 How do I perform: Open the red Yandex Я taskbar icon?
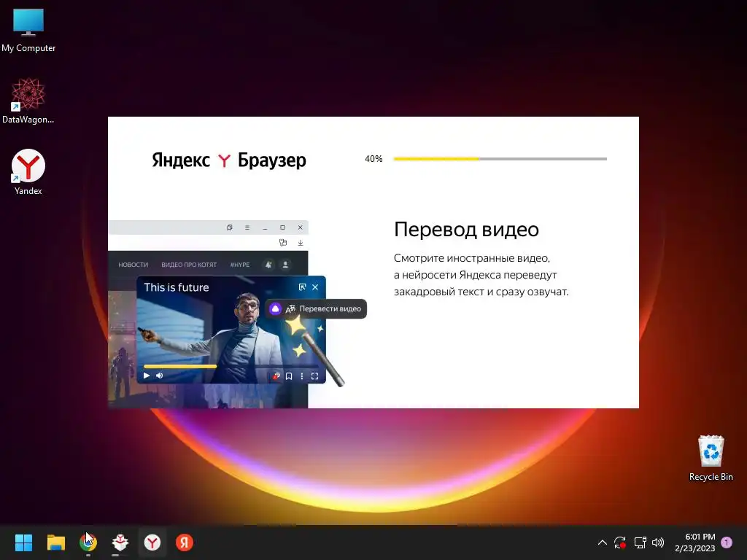[185, 542]
